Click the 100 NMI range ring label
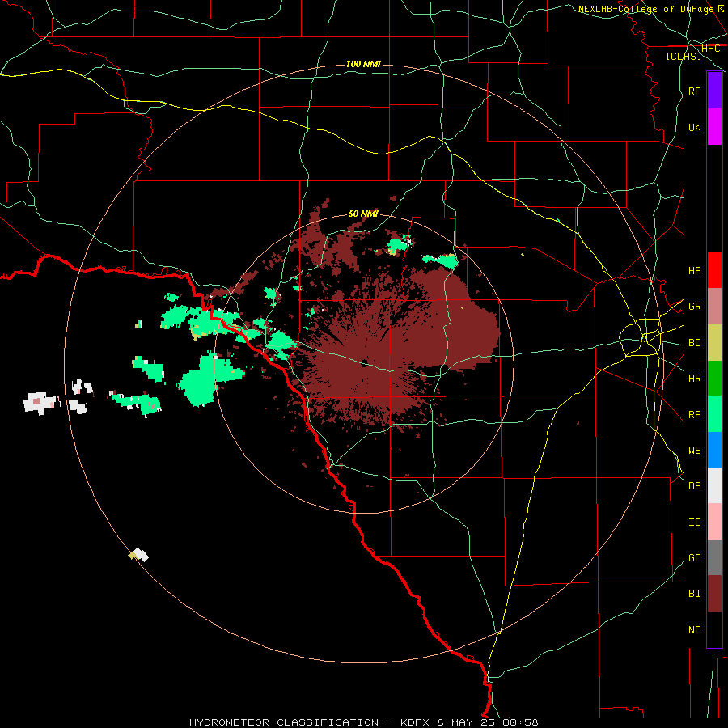 coord(363,64)
